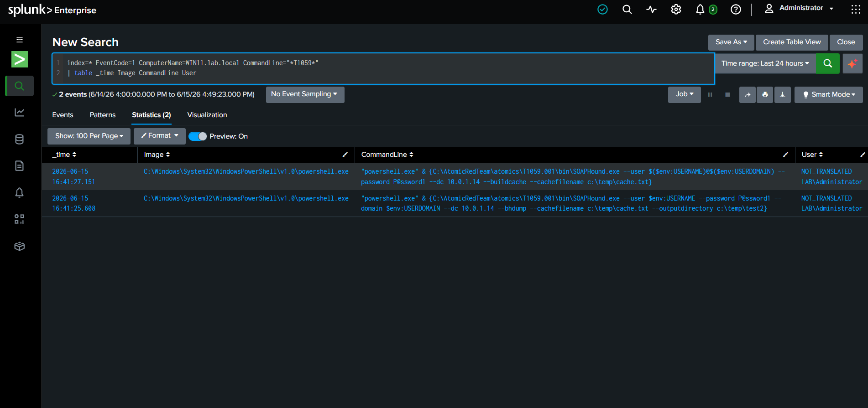Pause the search job
Viewport: 868px width, 408px height.
coord(710,95)
